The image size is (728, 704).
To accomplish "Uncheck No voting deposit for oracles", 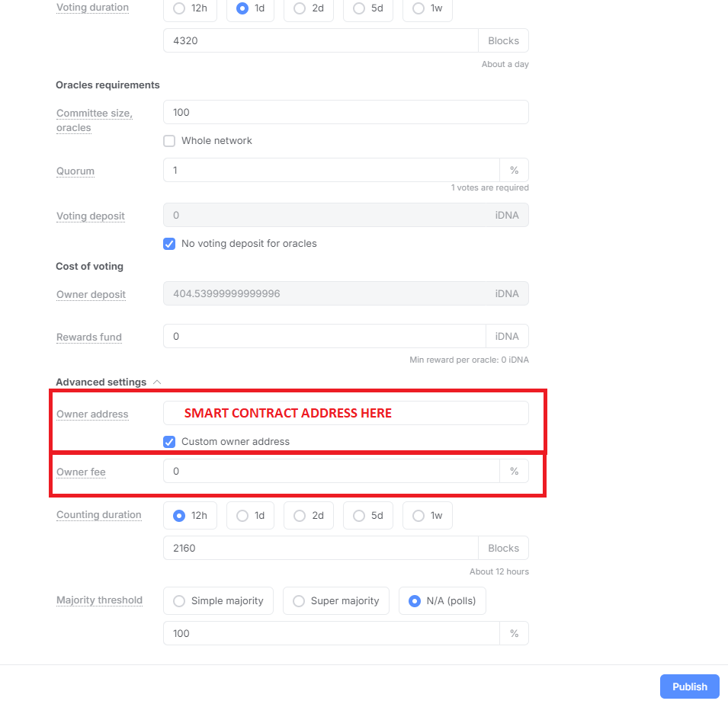I will [169, 244].
